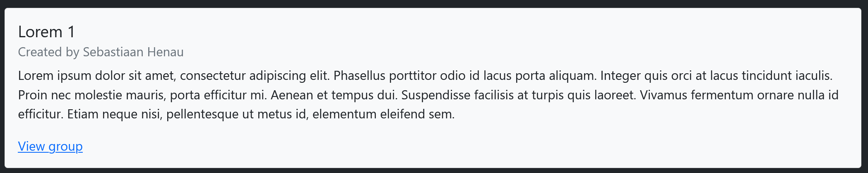Image resolution: width=868 pixels, height=173 pixels.
Task: Click the Created by Sebastiaan Henau subtitle
Action: pos(101,52)
